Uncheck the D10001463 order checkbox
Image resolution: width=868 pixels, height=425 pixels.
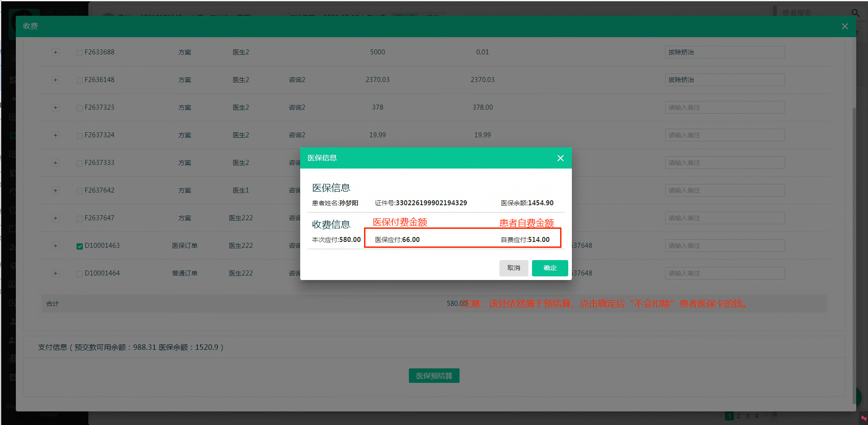pyautogui.click(x=80, y=246)
